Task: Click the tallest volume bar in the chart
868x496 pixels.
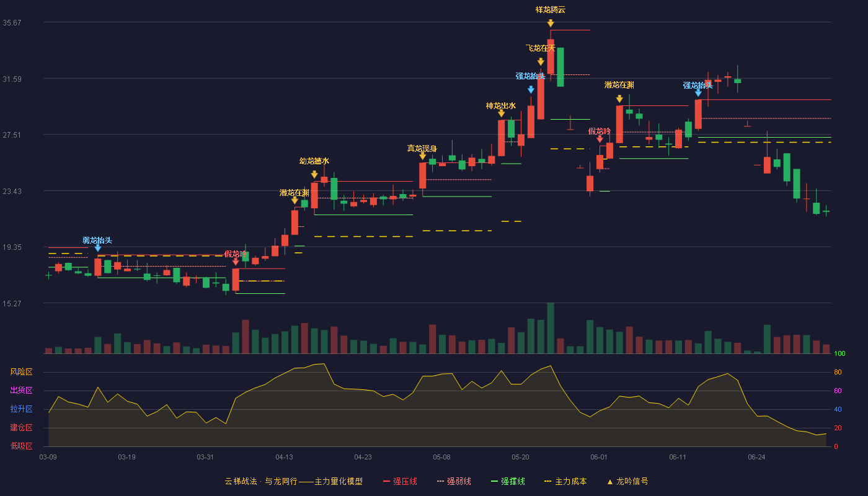Action: click(x=551, y=328)
